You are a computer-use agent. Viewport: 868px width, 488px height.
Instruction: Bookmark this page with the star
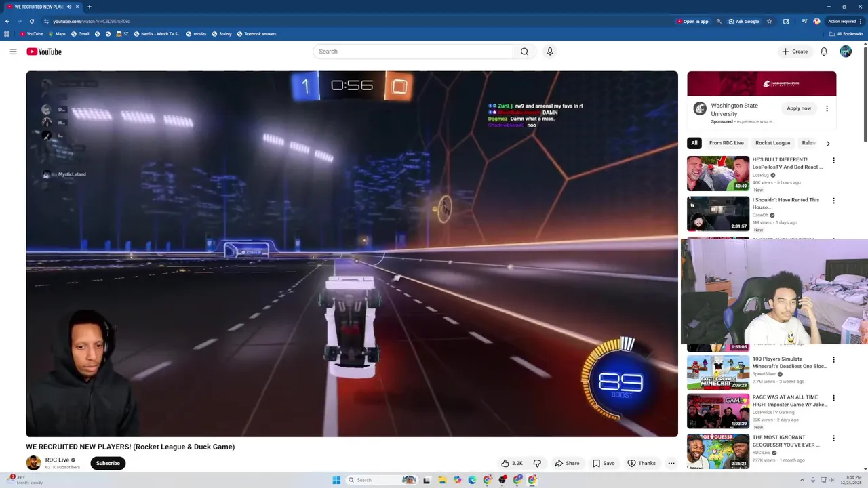click(x=769, y=21)
